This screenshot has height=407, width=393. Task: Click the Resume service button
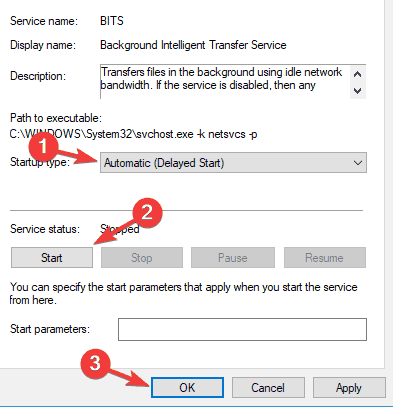[325, 257]
